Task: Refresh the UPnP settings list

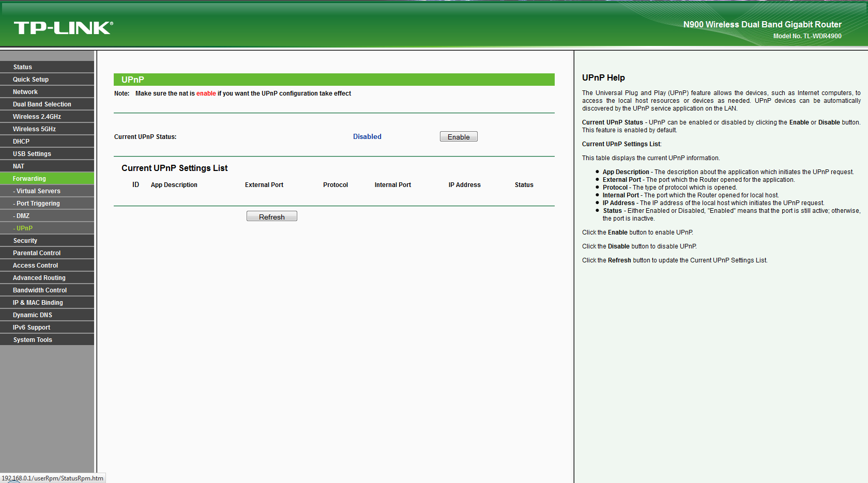Action: [271, 216]
